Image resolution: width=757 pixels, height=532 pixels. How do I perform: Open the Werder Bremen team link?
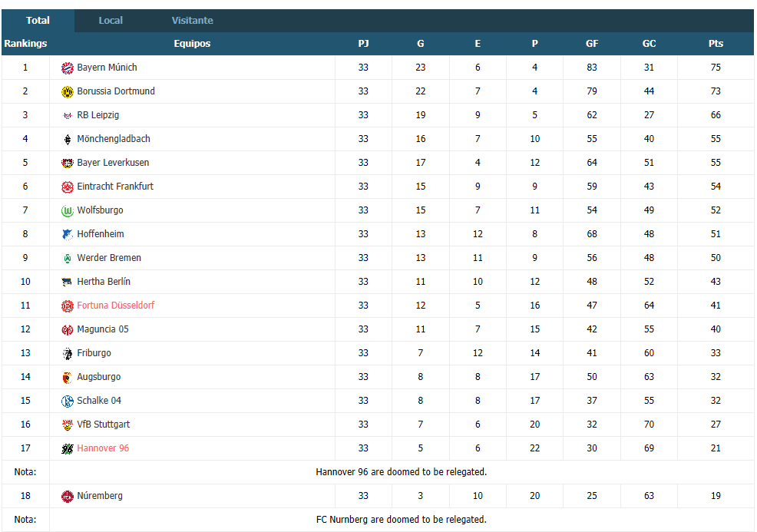[x=108, y=258]
